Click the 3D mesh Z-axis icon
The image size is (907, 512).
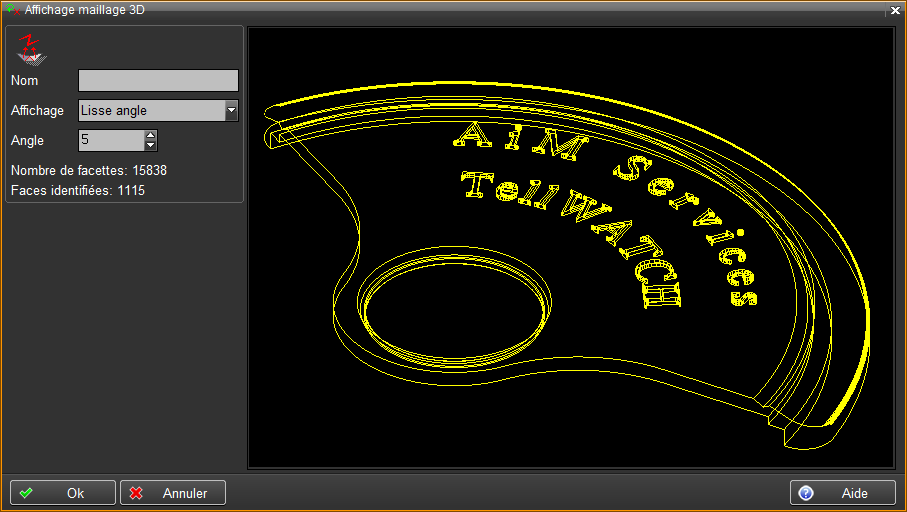(x=32, y=49)
